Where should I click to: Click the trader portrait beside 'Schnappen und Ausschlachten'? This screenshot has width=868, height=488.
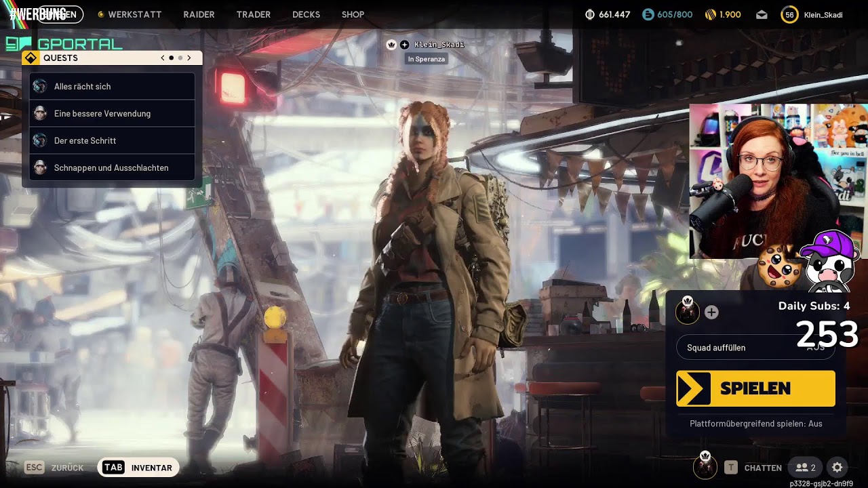40,167
